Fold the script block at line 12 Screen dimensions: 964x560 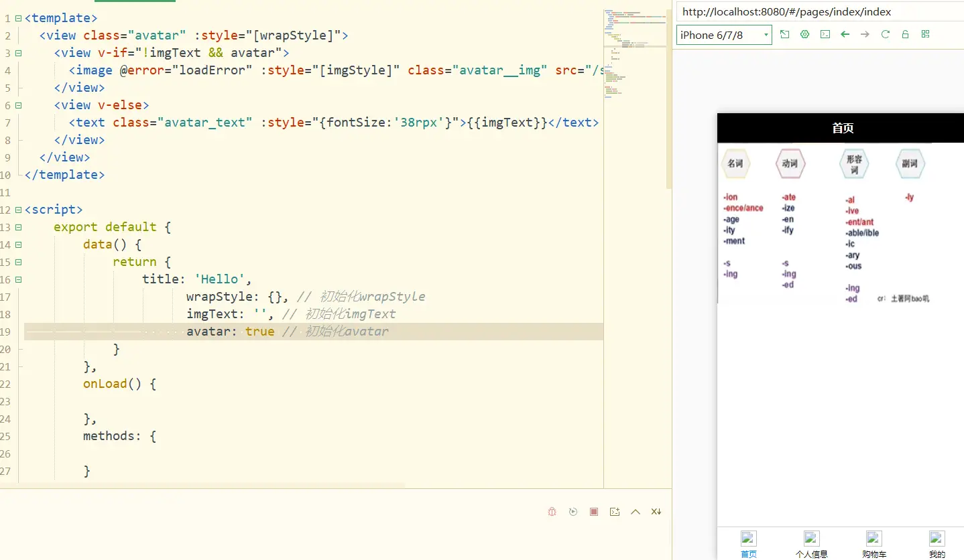point(18,210)
